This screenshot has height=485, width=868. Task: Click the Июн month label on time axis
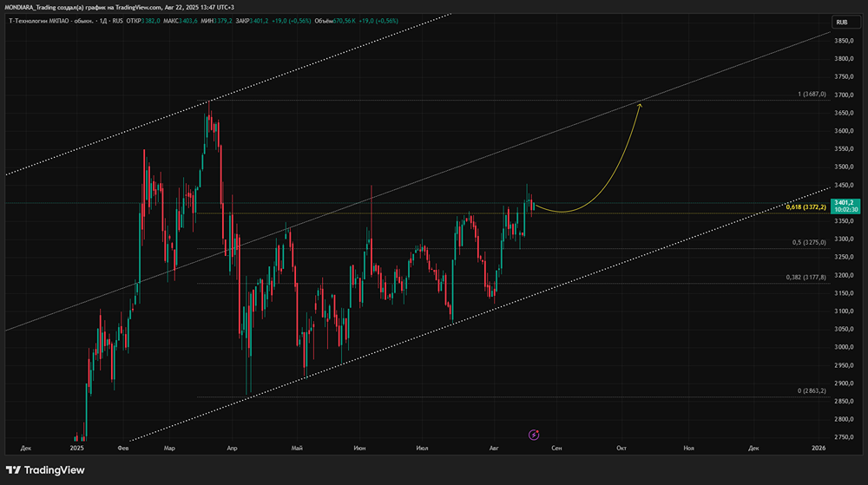click(x=359, y=448)
